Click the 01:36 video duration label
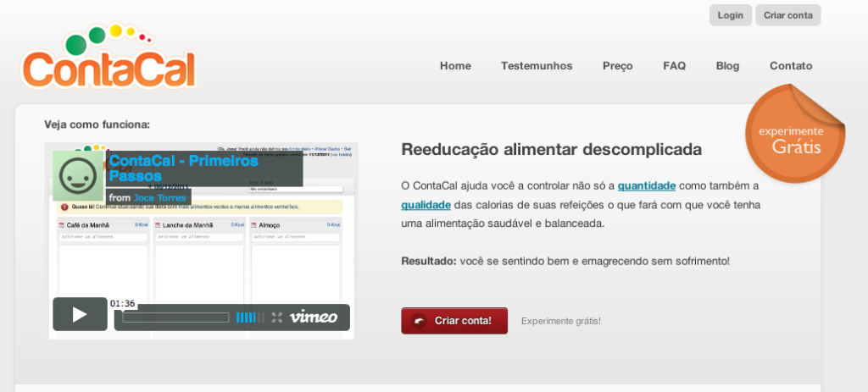868x392 pixels. pos(122,304)
